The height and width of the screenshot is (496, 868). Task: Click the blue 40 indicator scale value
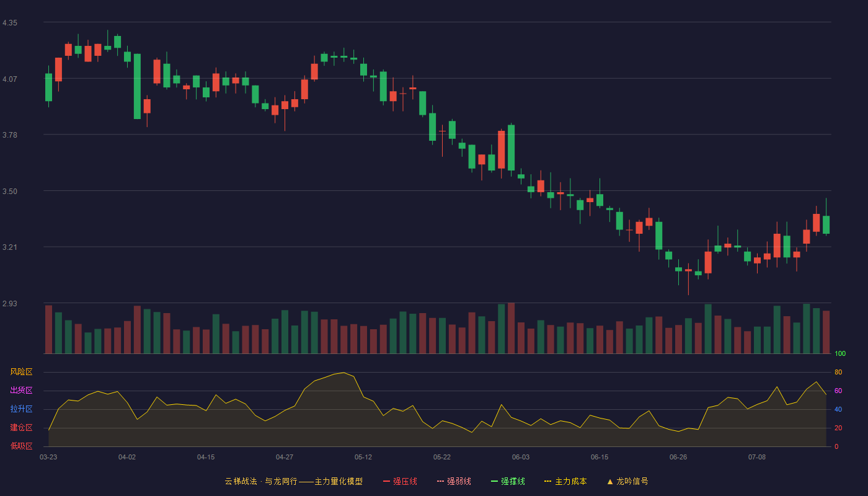[838, 409]
